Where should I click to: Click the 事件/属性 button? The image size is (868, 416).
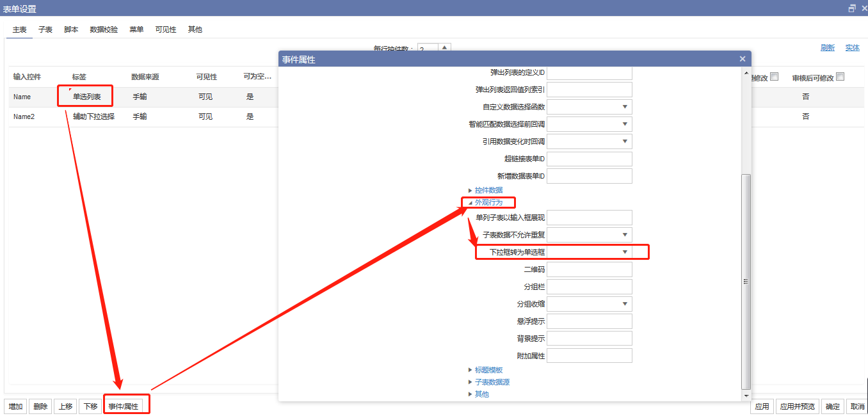coord(123,406)
